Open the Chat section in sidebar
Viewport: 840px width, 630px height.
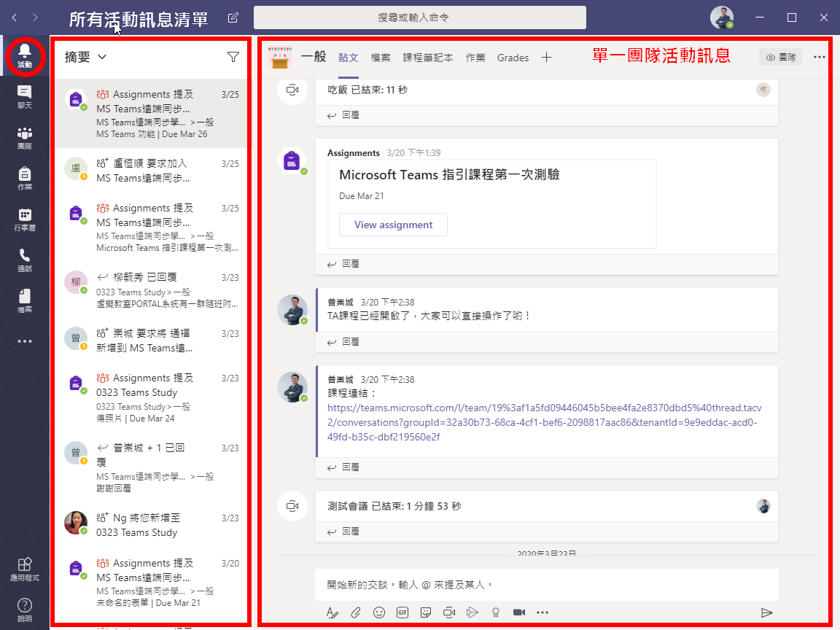(x=25, y=97)
